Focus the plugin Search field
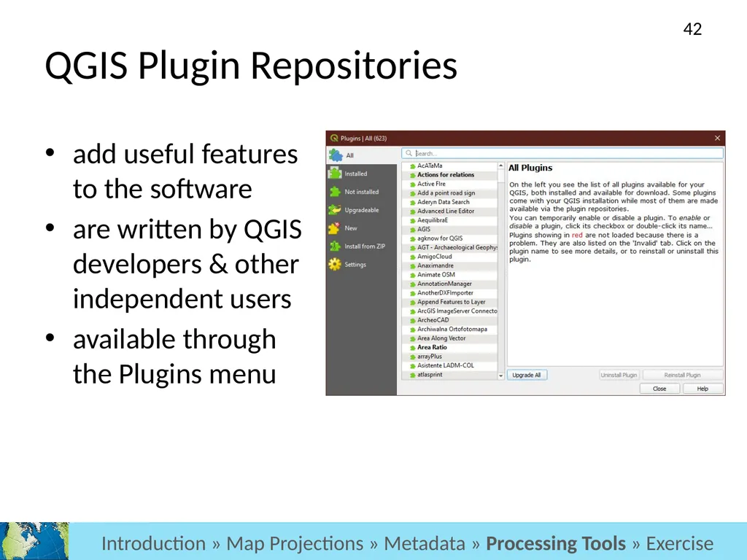This screenshot has height=560, width=747. [x=562, y=153]
